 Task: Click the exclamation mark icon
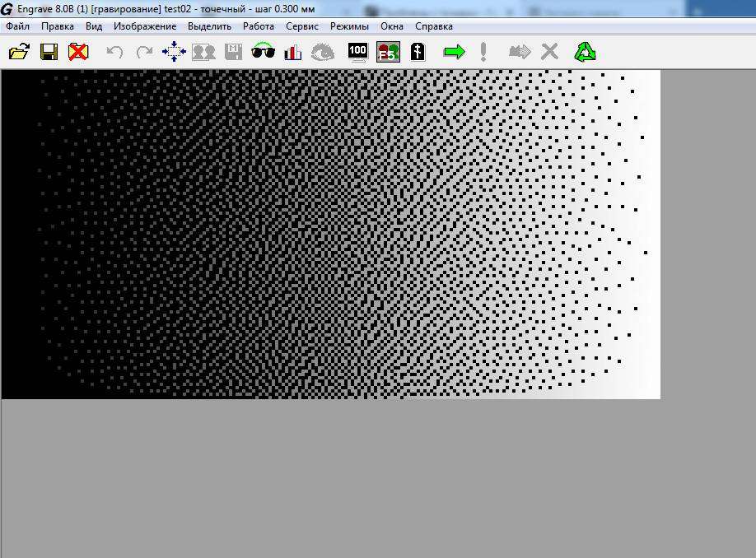coord(483,51)
